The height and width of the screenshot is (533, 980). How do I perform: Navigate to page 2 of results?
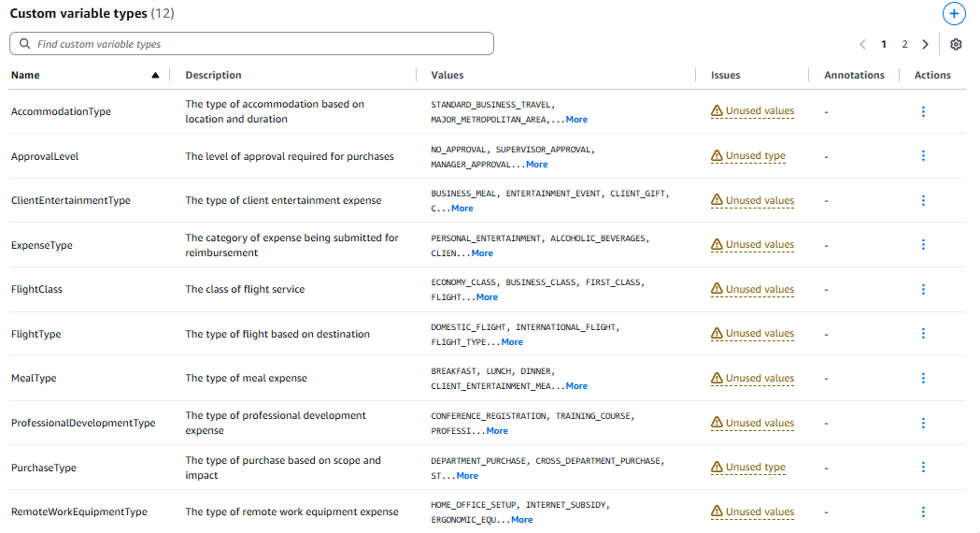click(x=904, y=44)
